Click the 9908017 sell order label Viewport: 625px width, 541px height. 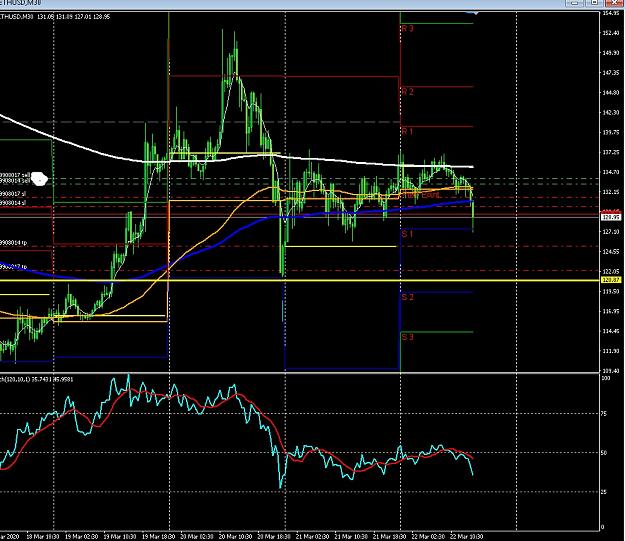click(x=15, y=175)
